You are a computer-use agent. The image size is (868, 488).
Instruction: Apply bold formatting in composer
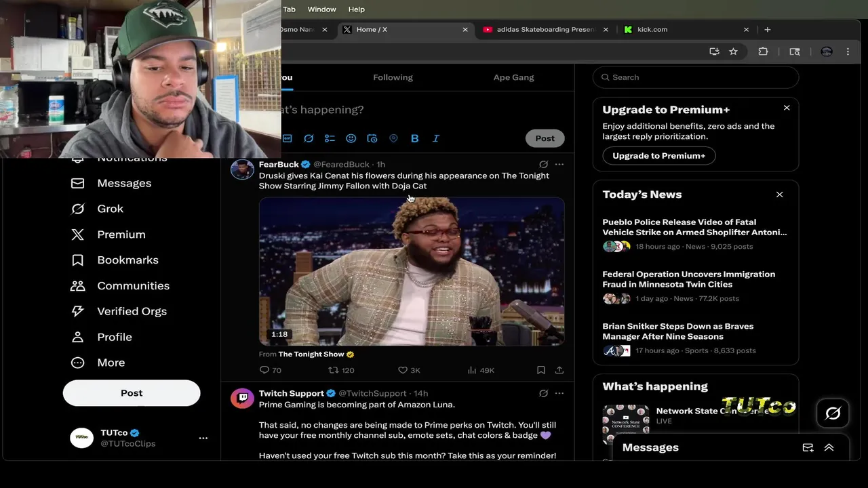[x=414, y=138]
